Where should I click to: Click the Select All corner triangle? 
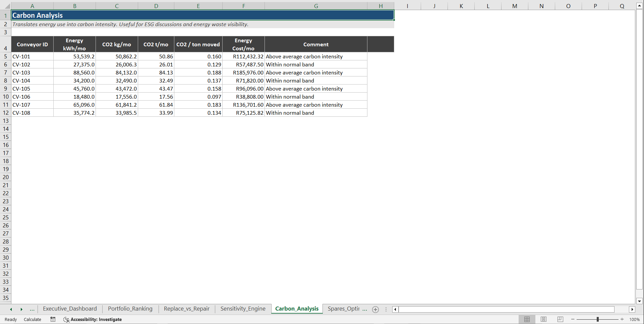[x=7, y=6]
